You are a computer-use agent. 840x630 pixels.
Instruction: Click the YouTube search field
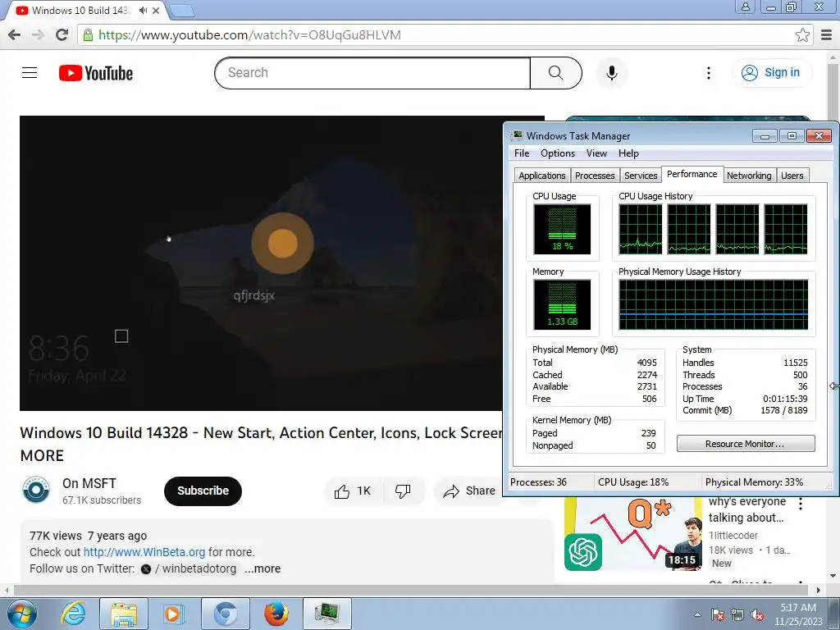[x=372, y=73]
